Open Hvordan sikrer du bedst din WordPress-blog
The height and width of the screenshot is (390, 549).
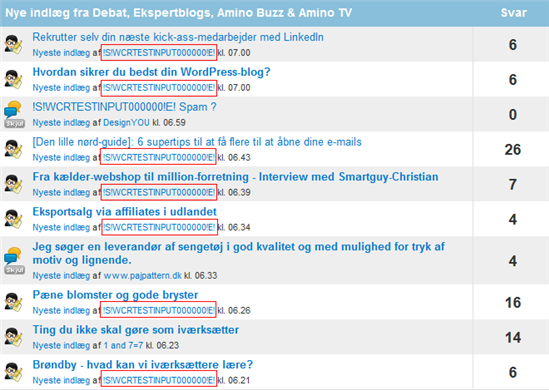(151, 72)
